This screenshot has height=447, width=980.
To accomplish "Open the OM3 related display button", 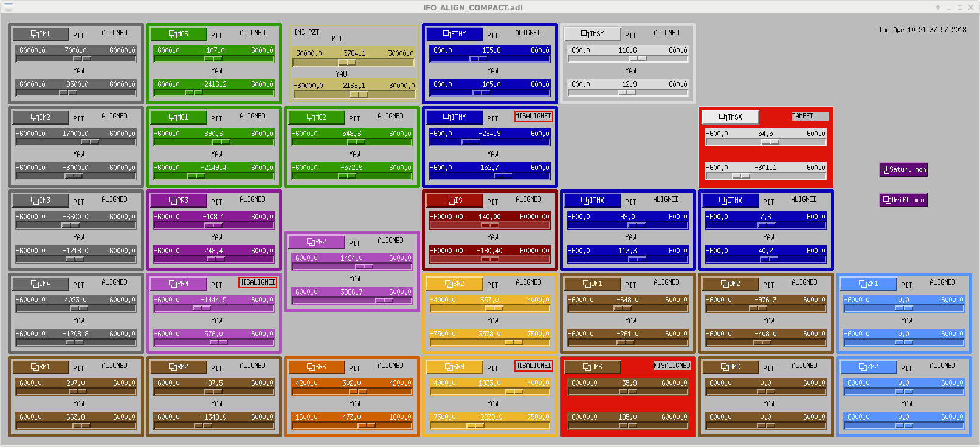I will tap(592, 367).
